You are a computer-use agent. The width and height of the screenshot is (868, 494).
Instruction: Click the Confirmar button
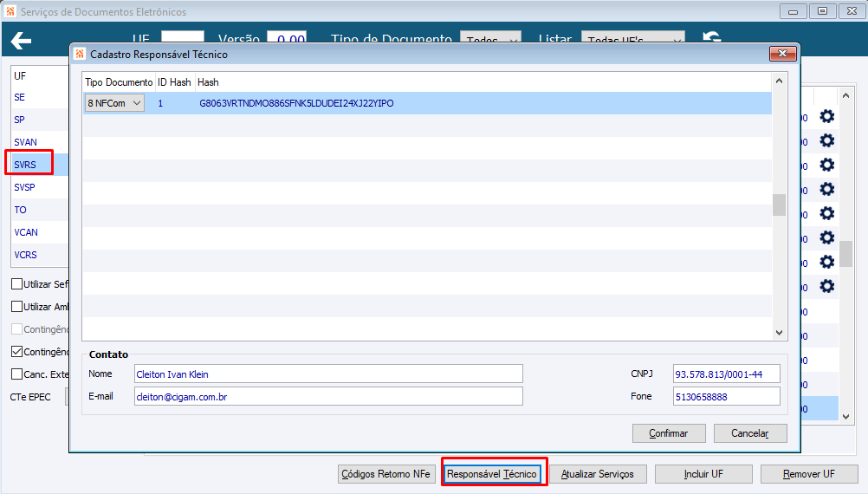point(669,433)
